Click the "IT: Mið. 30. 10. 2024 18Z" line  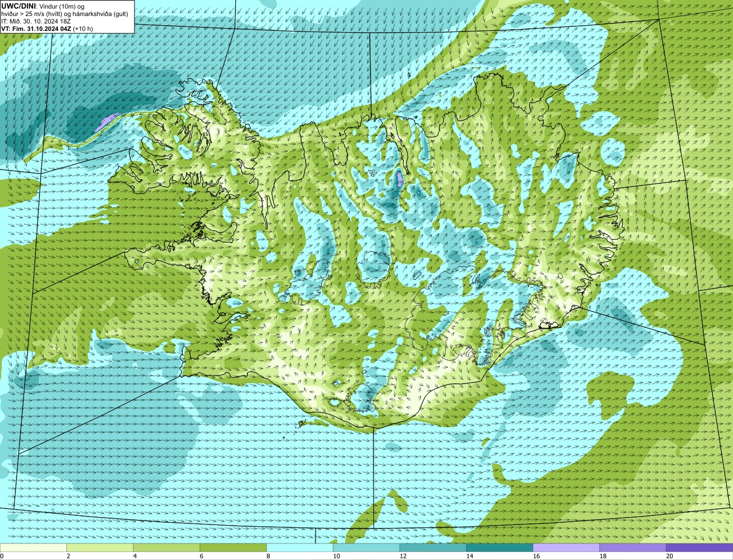(x=36, y=21)
